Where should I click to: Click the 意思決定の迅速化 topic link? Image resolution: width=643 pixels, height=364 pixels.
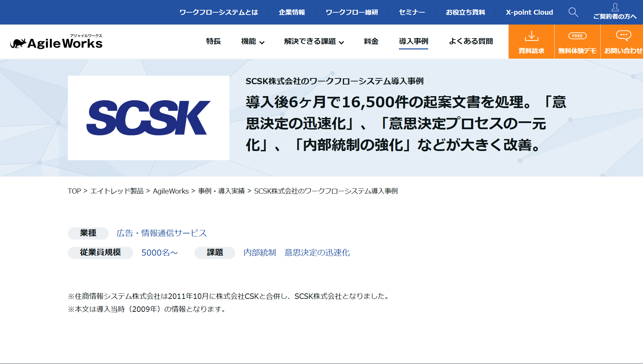(x=317, y=253)
